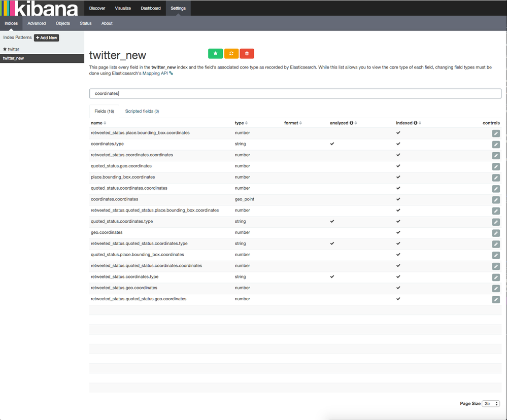The image size is (507, 420).
Task: Edit the coordinates.type field with its pencil icon
Action: point(496,144)
